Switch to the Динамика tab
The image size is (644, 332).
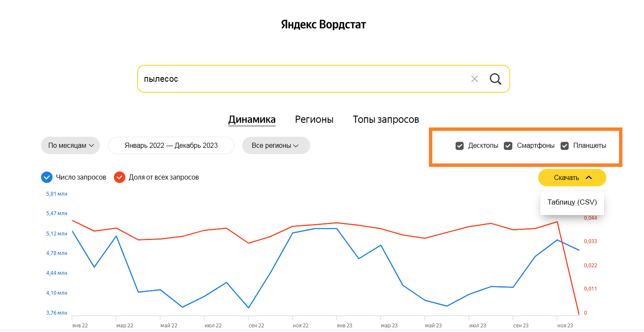pyautogui.click(x=252, y=120)
